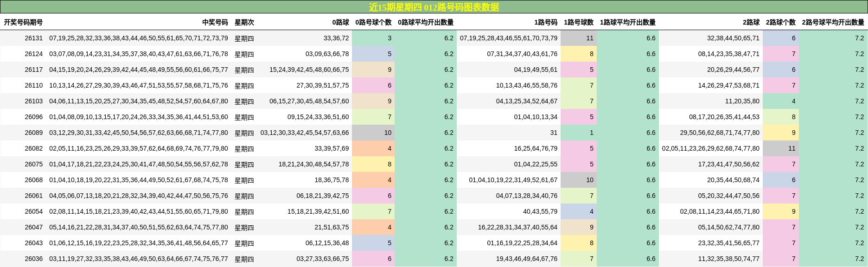
Task: Click gray 1路 count 11 in row 26131
Action: pyautogui.click(x=579, y=38)
